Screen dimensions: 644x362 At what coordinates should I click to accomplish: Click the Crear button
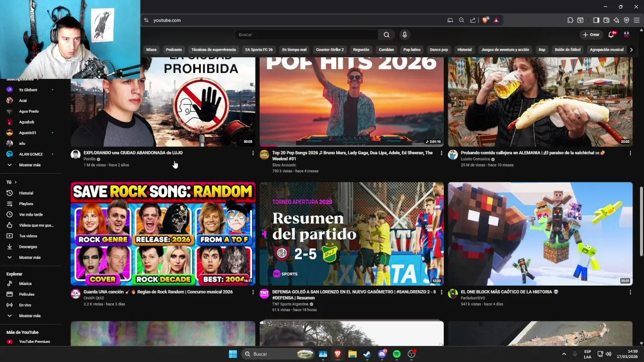point(591,35)
